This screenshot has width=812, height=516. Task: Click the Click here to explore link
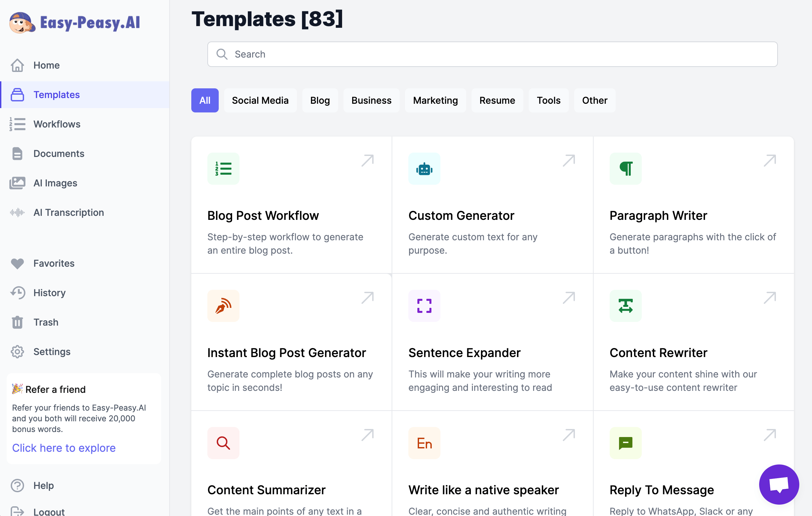(64, 448)
